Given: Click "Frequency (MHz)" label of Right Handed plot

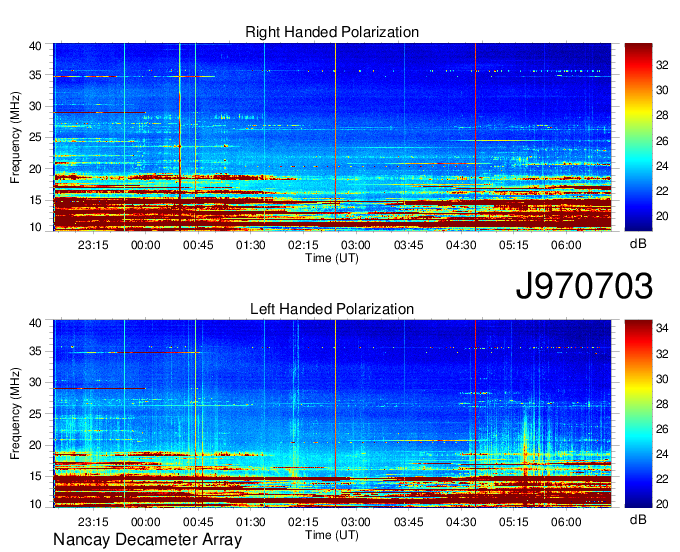Looking at the screenshot, I should [15, 137].
